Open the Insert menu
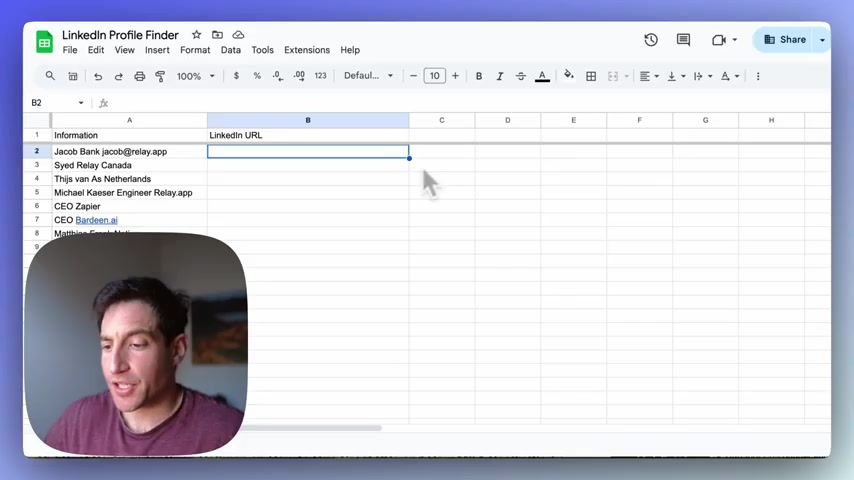 coord(157,50)
